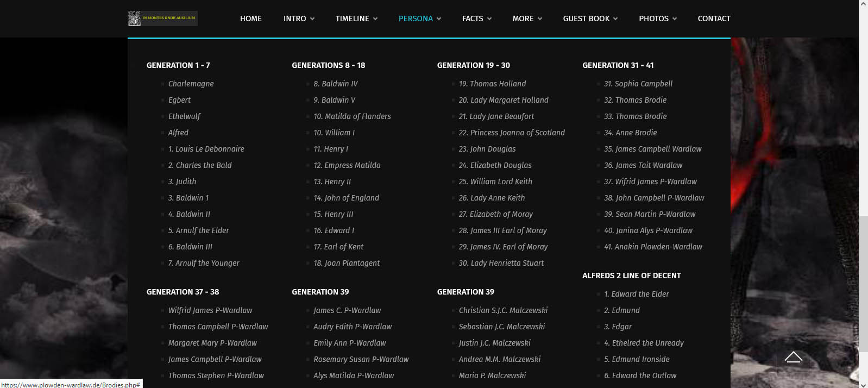The height and width of the screenshot is (388, 868).
Task: Expand the PHOTOS dropdown
Action: pos(657,18)
